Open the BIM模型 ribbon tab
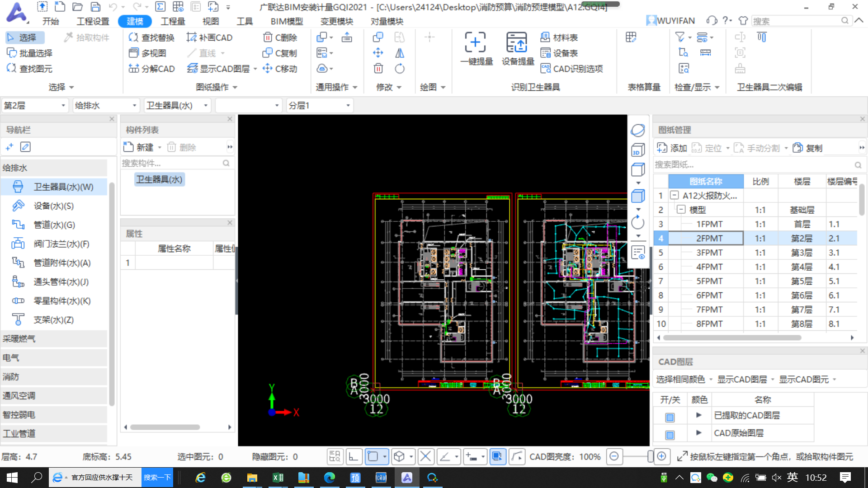 287,21
